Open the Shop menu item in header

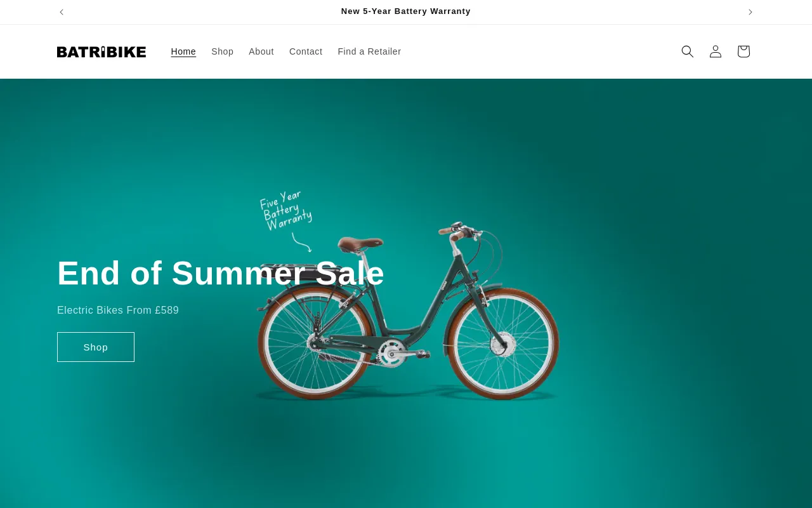(x=223, y=51)
